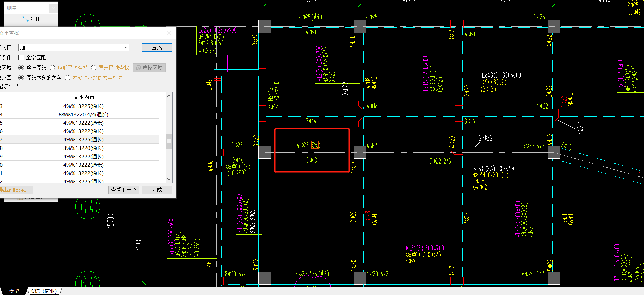This screenshot has width=644, height=295.
Task: Click the results list scroll-down arrow
Action: coord(169,179)
